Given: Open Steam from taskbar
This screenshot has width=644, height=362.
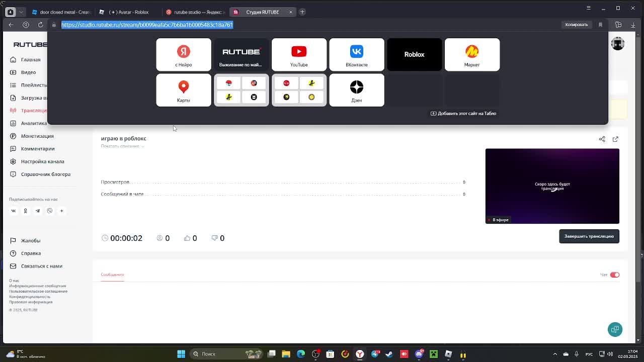Looking at the screenshot, I should click(389, 354).
